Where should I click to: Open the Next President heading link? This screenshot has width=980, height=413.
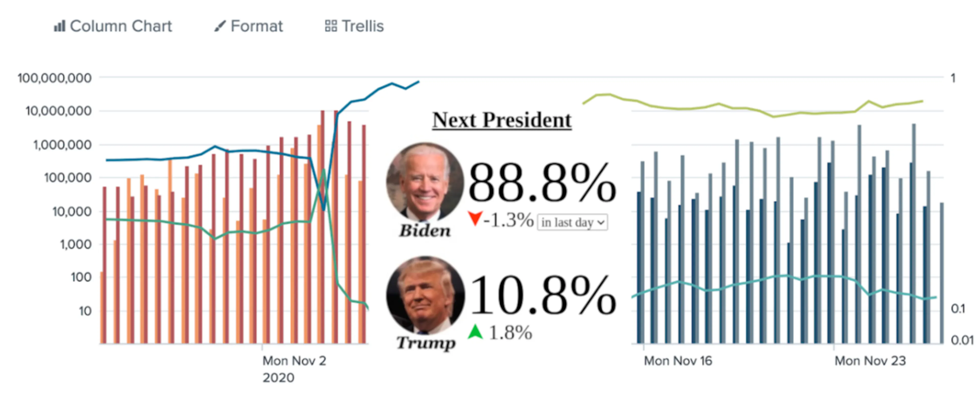click(x=502, y=120)
